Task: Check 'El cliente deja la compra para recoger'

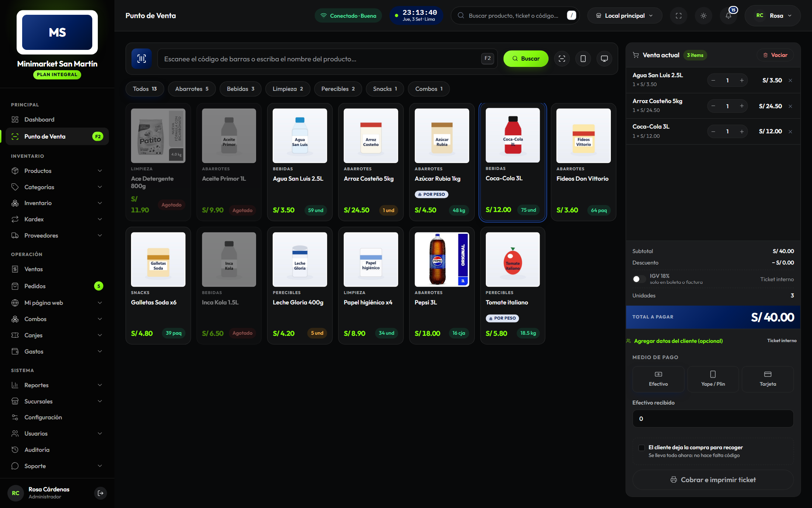Action: pos(641,448)
